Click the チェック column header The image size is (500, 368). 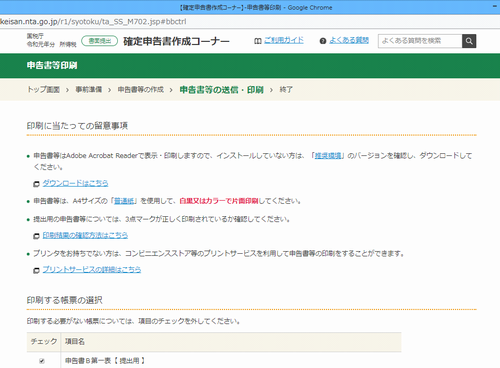44,341
